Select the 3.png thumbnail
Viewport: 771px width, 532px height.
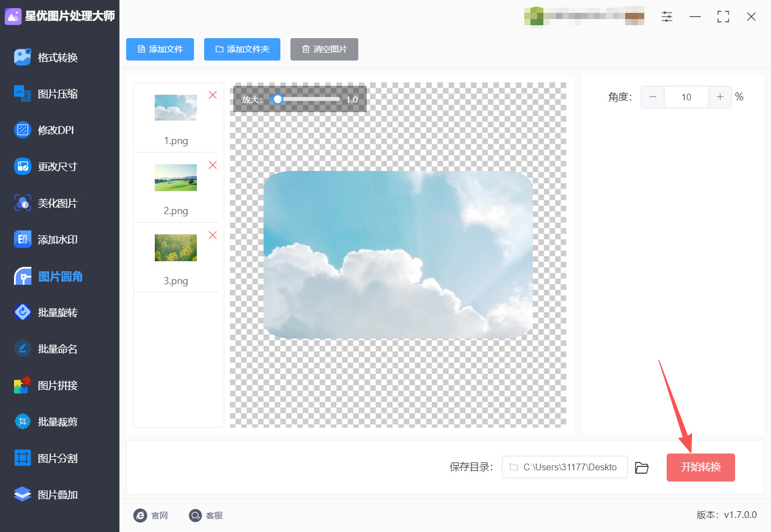[x=176, y=248]
